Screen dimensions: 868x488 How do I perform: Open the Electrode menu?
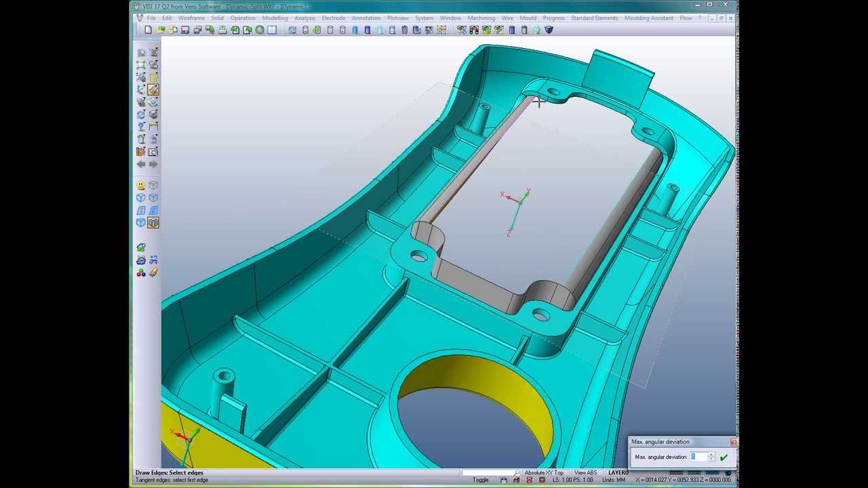[x=334, y=18]
